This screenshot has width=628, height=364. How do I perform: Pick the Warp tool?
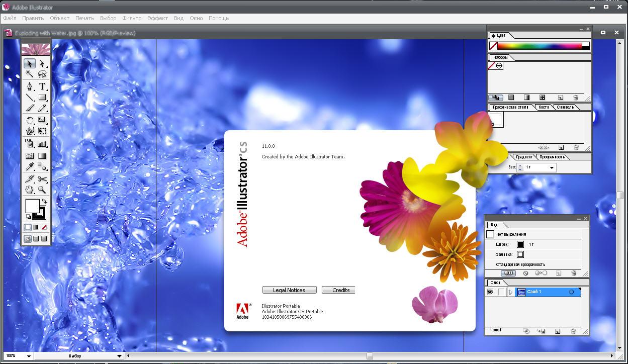[30, 131]
